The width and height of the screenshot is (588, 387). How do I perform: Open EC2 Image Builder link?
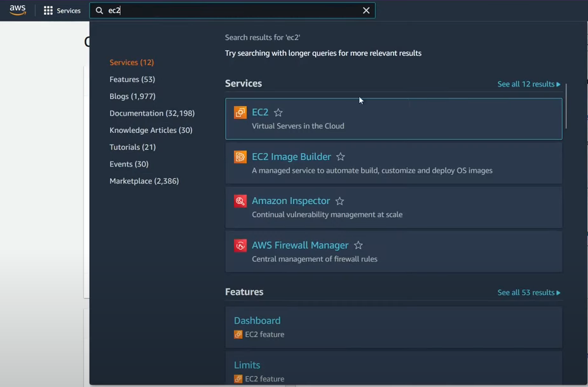(x=291, y=157)
